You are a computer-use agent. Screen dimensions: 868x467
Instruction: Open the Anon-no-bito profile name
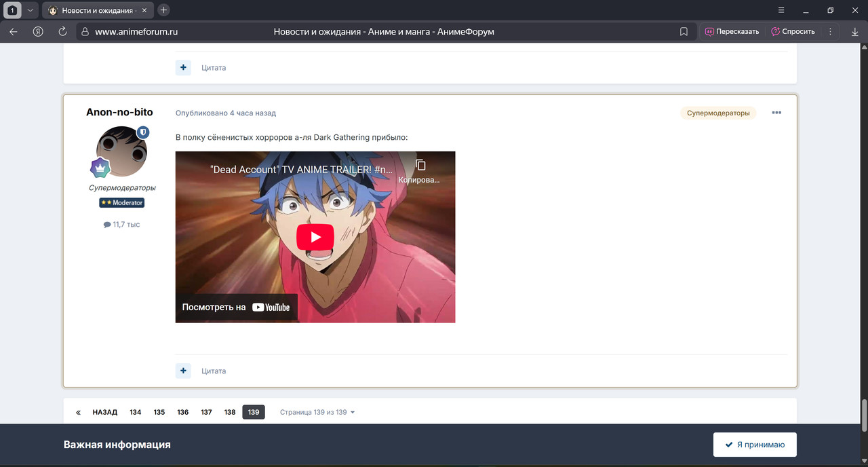tap(119, 112)
